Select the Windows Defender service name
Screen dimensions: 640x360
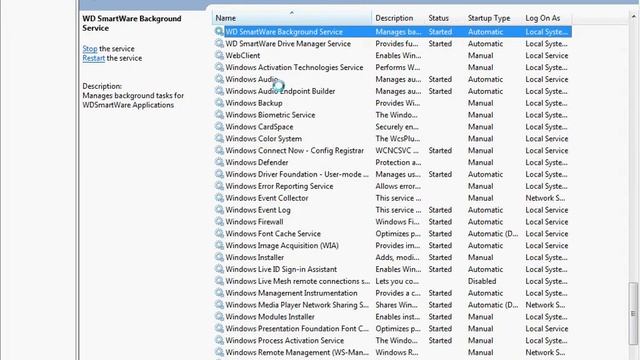pyautogui.click(x=257, y=162)
